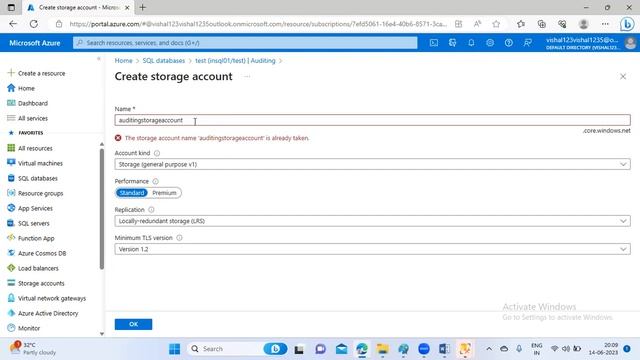Collapse the sidebar with the double-chevron icon
The width and height of the screenshot is (640, 360).
click(x=99, y=59)
